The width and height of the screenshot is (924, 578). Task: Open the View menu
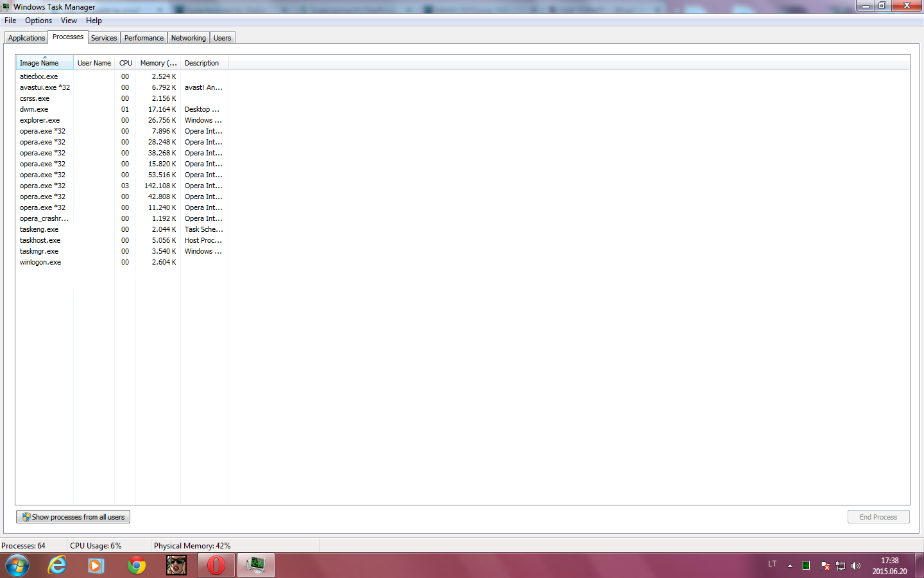pos(69,21)
